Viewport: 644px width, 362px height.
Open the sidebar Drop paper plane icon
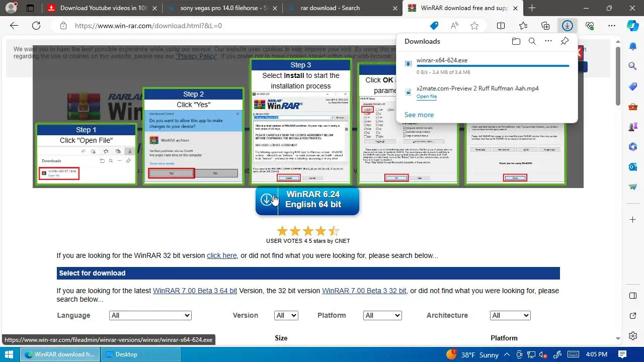tap(633, 187)
